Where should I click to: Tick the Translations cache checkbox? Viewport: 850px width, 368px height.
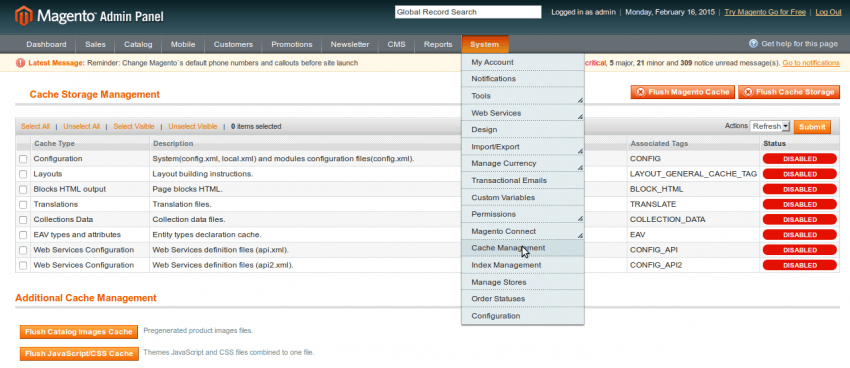coord(23,205)
